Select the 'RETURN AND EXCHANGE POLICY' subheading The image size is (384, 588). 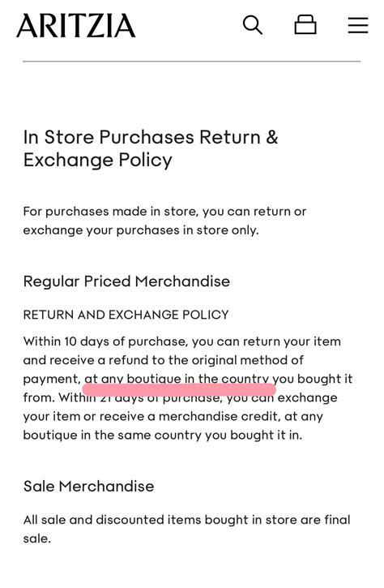[126, 315]
